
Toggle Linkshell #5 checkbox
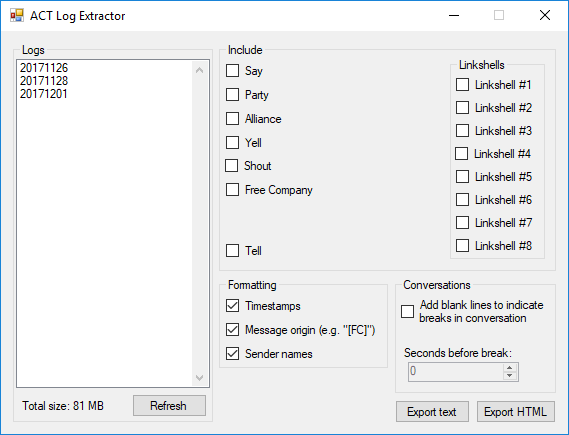coord(462,177)
